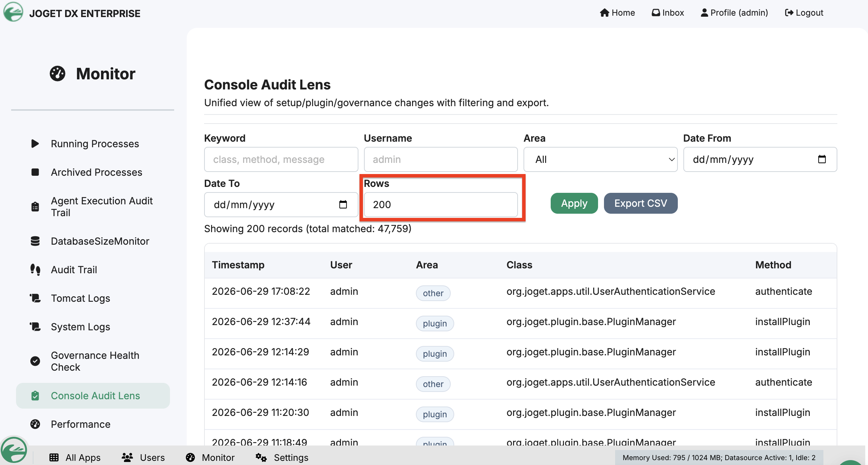Click the Running Processes play icon
The height and width of the screenshot is (465, 868).
click(x=35, y=143)
